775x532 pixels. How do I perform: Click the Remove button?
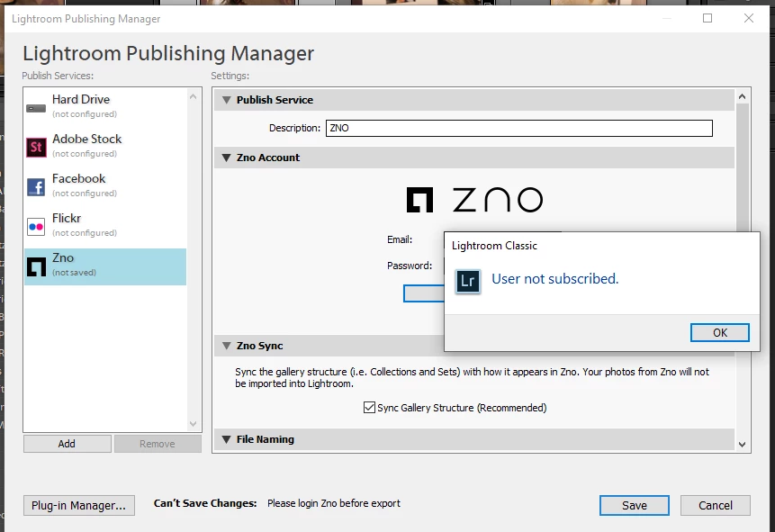[x=158, y=444]
